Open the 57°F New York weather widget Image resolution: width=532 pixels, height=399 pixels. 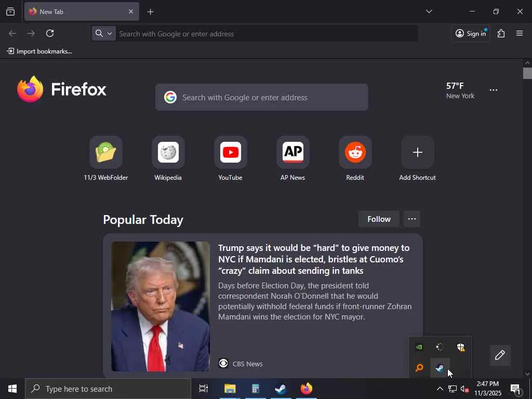[x=460, y=90]
